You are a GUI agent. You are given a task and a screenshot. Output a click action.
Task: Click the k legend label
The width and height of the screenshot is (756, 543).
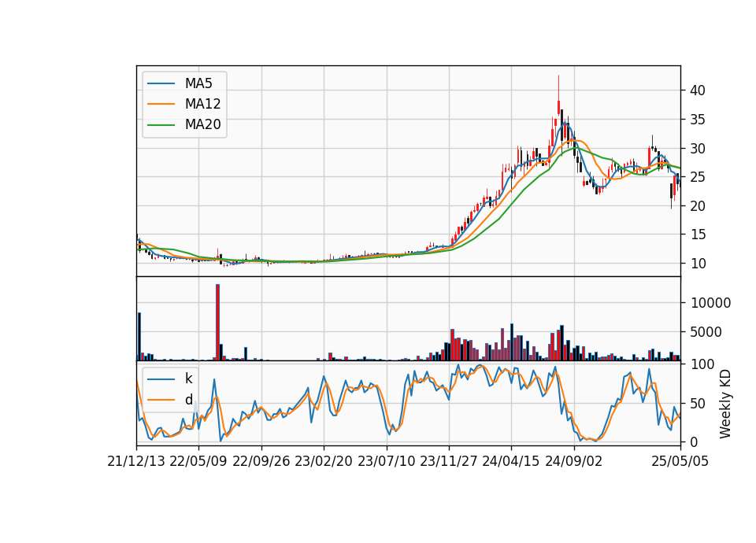coord(188,379)
